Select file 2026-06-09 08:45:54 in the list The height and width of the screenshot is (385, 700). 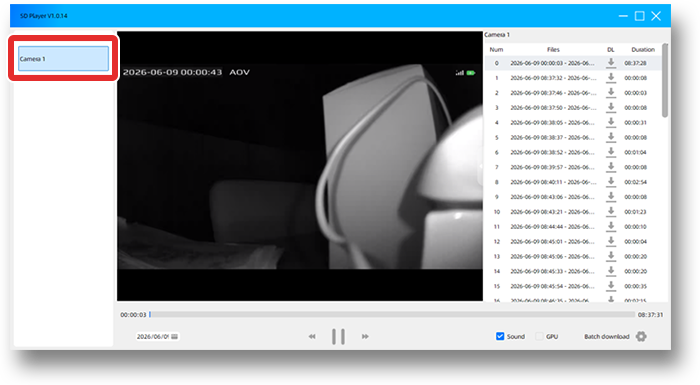click(x=552, y=286)
